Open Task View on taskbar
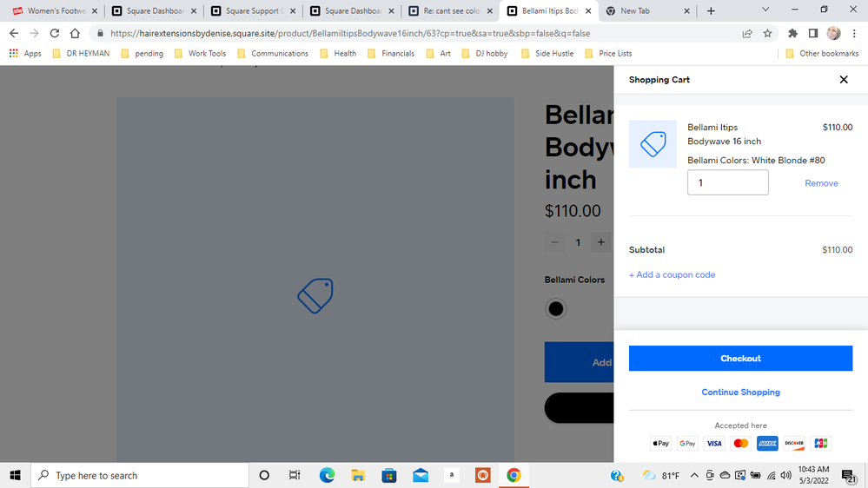 tap(295, 475)
